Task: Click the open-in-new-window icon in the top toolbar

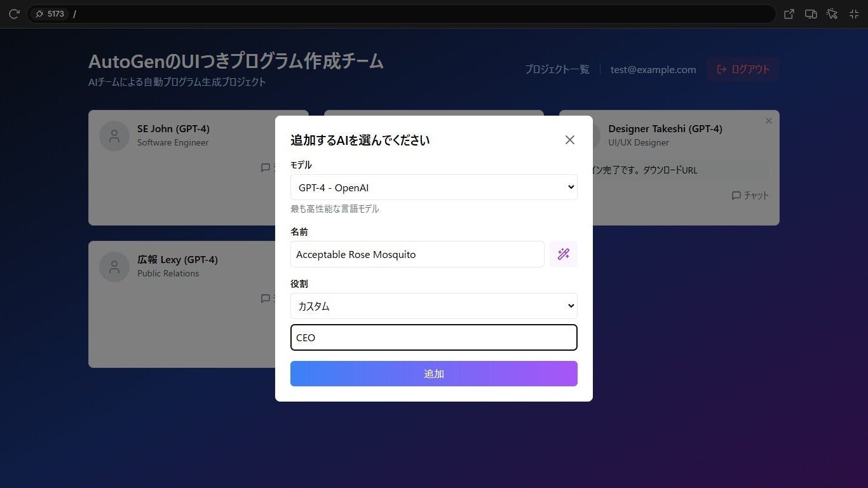Action: coord(789,13)
